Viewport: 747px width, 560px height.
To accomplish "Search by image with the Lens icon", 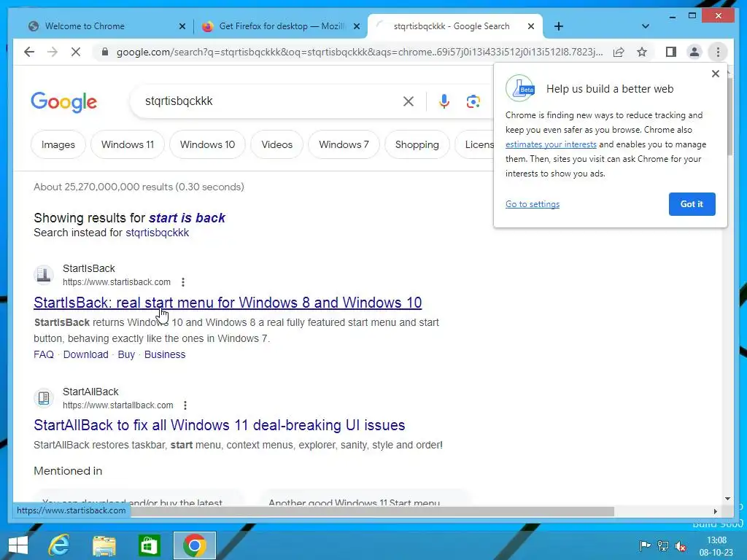I will [x=473, y=101].
